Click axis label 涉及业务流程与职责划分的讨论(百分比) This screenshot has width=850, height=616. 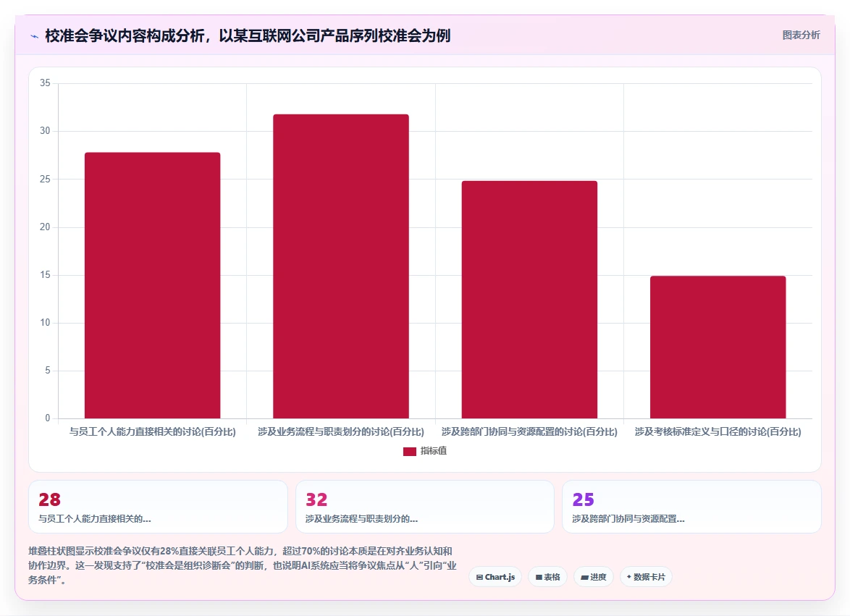pyautogui.click(x=341, y=432)
